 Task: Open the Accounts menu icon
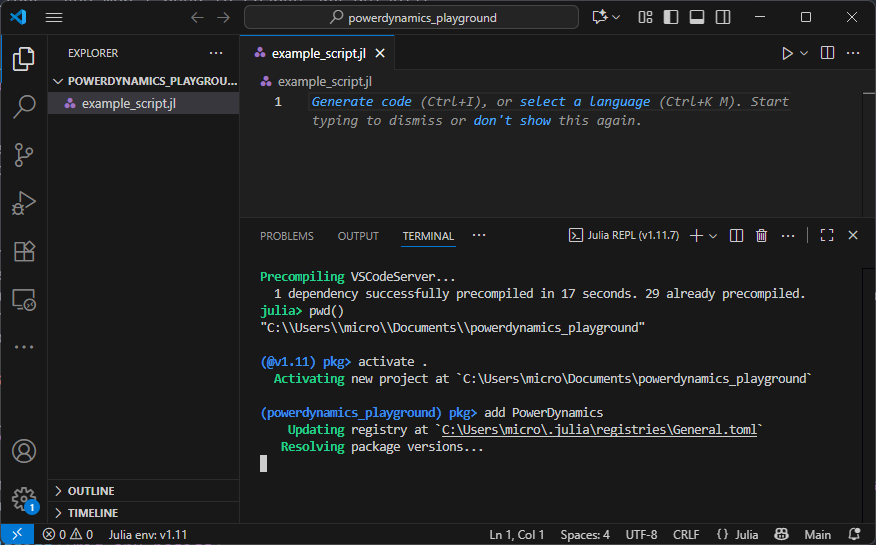[24, 451]
